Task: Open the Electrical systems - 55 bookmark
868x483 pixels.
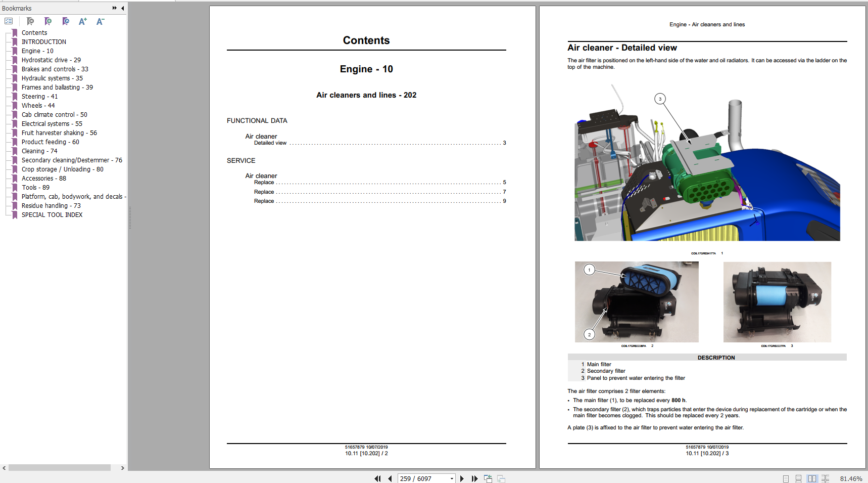Action: 52,124
